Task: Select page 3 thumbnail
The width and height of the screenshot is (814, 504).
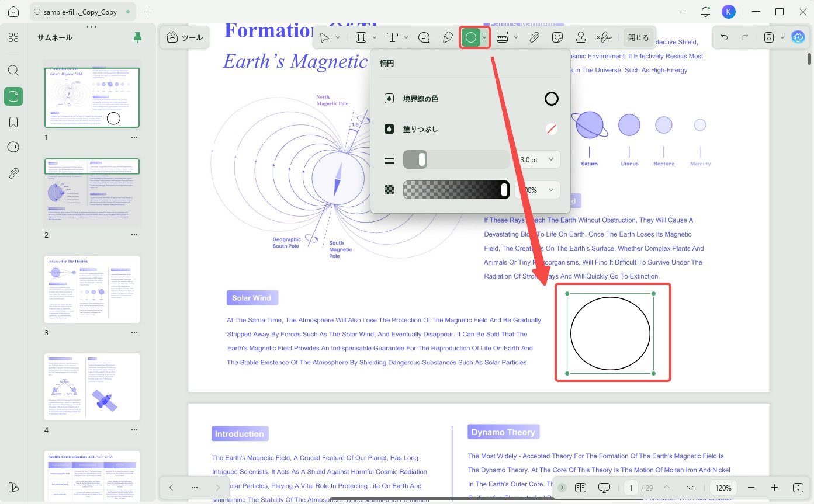Action: click(x=92, y=289)
